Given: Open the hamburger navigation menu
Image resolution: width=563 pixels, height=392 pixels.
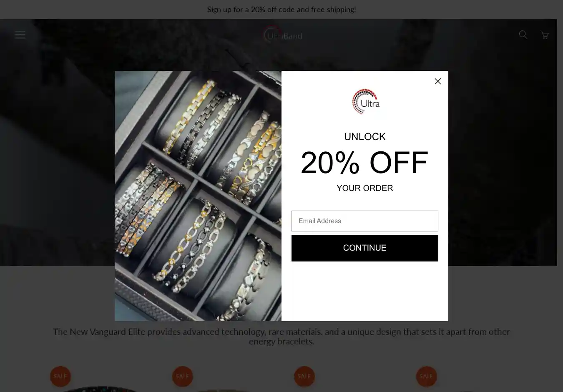Looking at the screenshot, I should click(x=20, y=35).
